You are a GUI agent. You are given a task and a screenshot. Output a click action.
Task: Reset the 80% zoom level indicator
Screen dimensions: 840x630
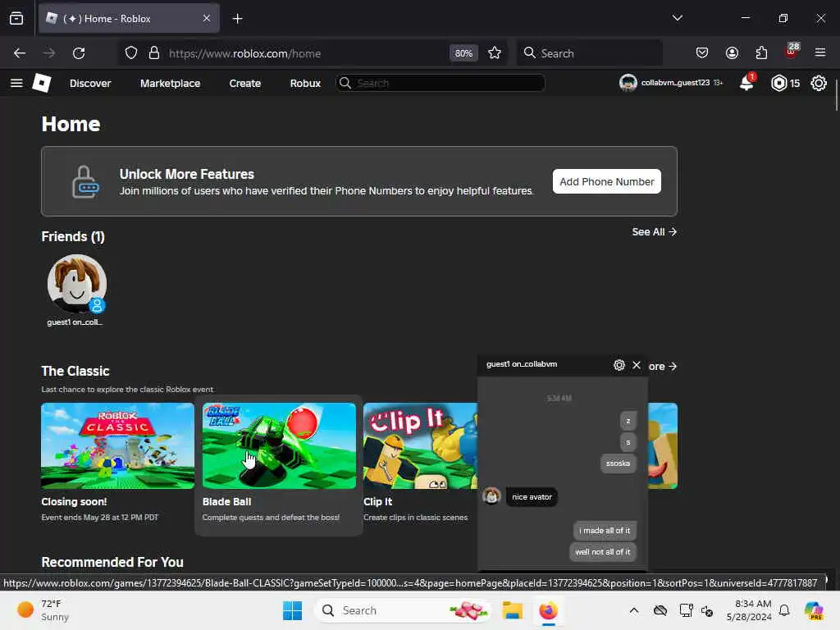point(463,53)
